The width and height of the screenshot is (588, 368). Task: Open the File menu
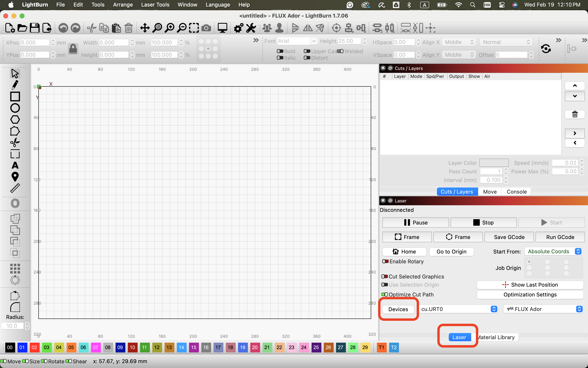(x=60, y=5)
